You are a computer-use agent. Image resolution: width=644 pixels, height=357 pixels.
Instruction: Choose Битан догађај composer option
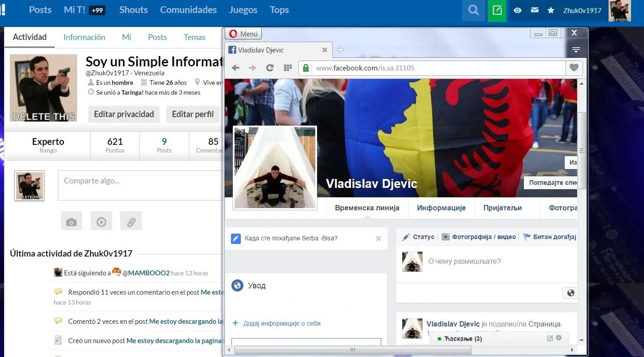(550, 237)
